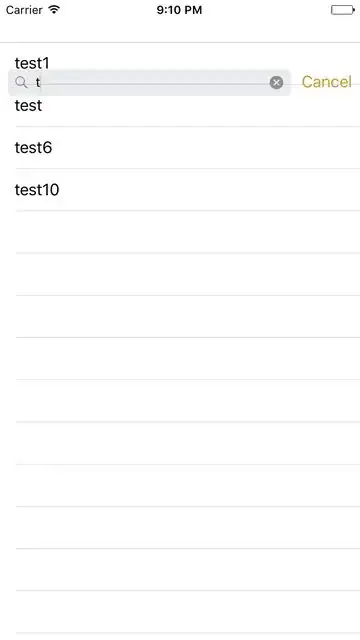Screen dimensions: 360x640
Task: Select the test10 row
Action: click(x=180, y=190)
